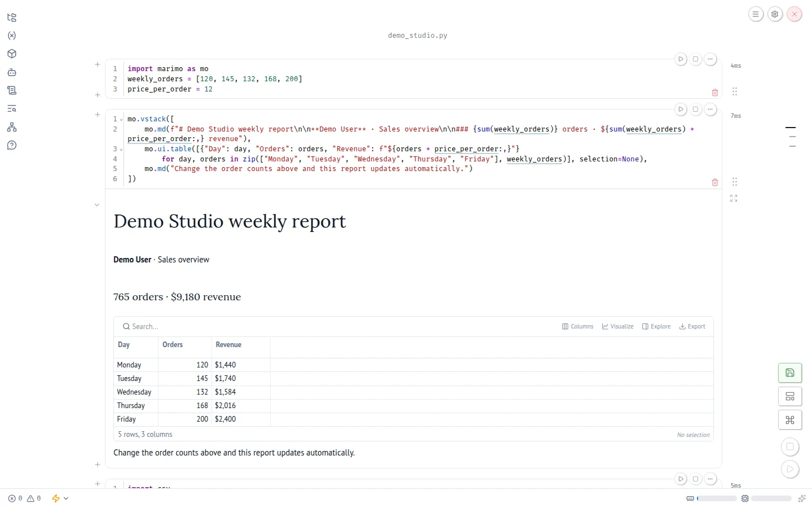Image resolution: width=812 pixels, height=508 pixels.
Task: Run the import marimo cell
Action: point(681,59)
